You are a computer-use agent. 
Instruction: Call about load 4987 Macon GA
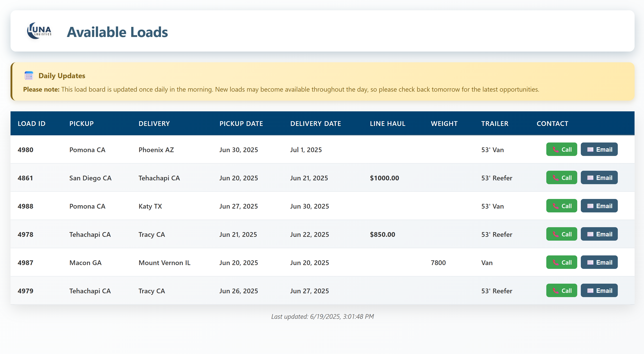561,263
